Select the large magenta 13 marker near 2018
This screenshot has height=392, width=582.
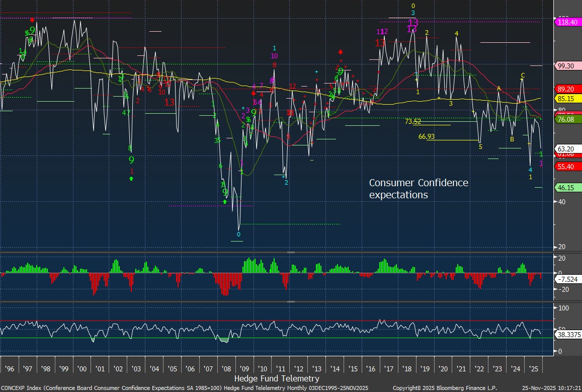click(x=413, y=23)
